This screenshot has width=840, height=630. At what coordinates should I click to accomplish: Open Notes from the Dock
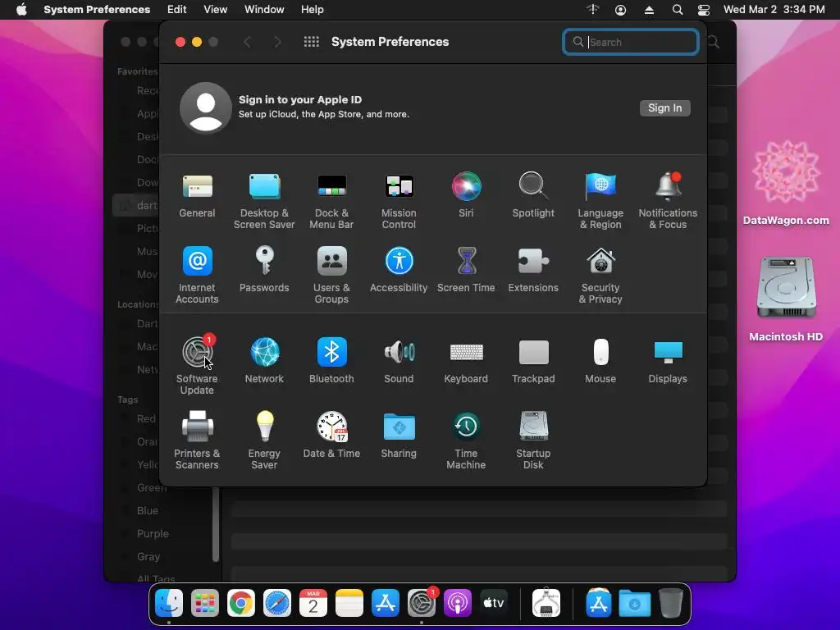[x=349, y=603]
